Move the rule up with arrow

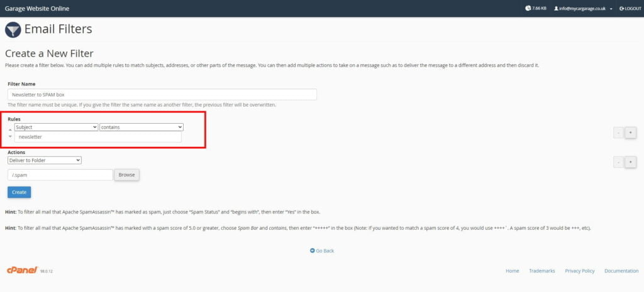coord(10,129)
